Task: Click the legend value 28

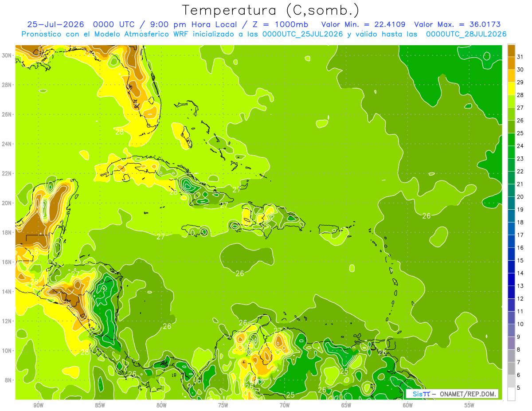Action: 520,95
